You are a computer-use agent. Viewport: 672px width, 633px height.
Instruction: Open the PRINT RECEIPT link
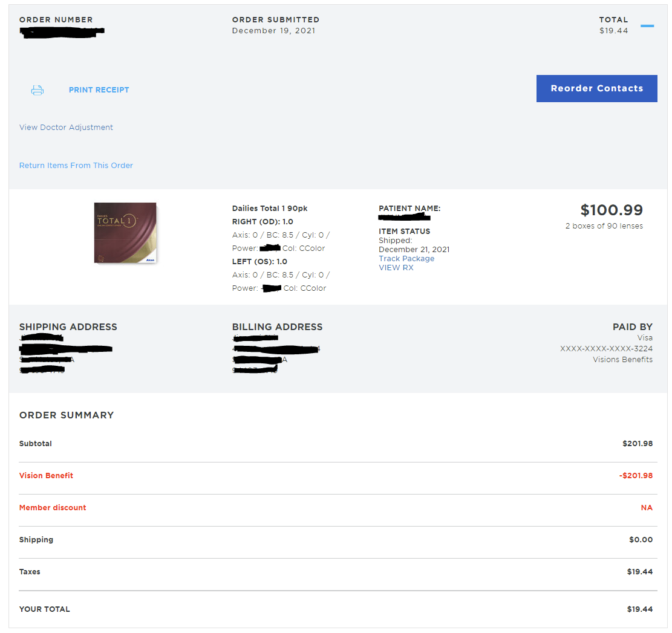[x=99, y=90]
